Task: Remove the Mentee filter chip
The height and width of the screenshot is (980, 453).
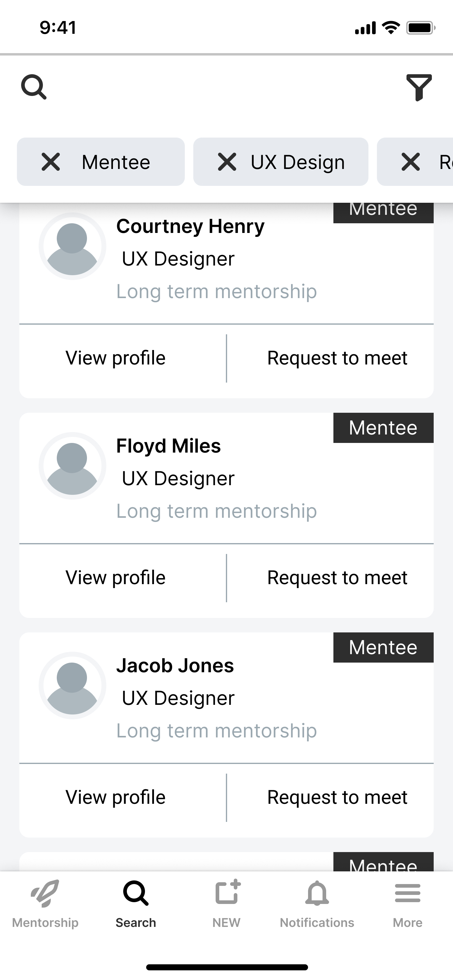Action: click(51, 162)
